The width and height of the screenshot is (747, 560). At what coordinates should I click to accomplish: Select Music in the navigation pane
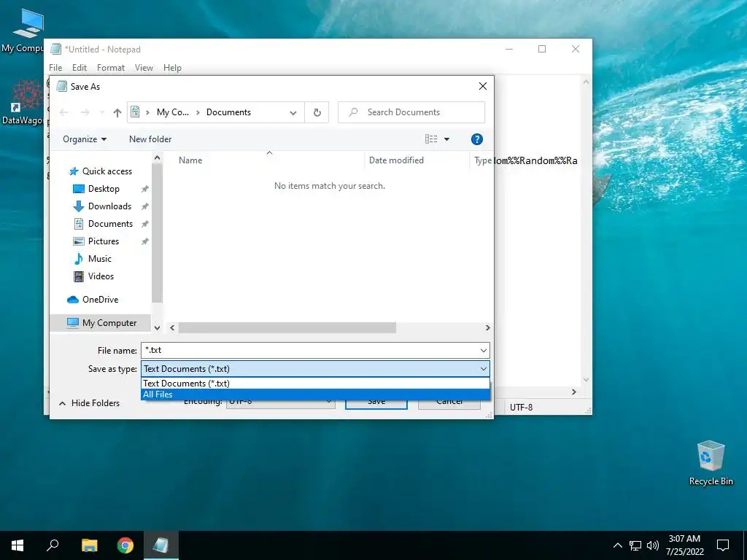[x=99, y=259]
